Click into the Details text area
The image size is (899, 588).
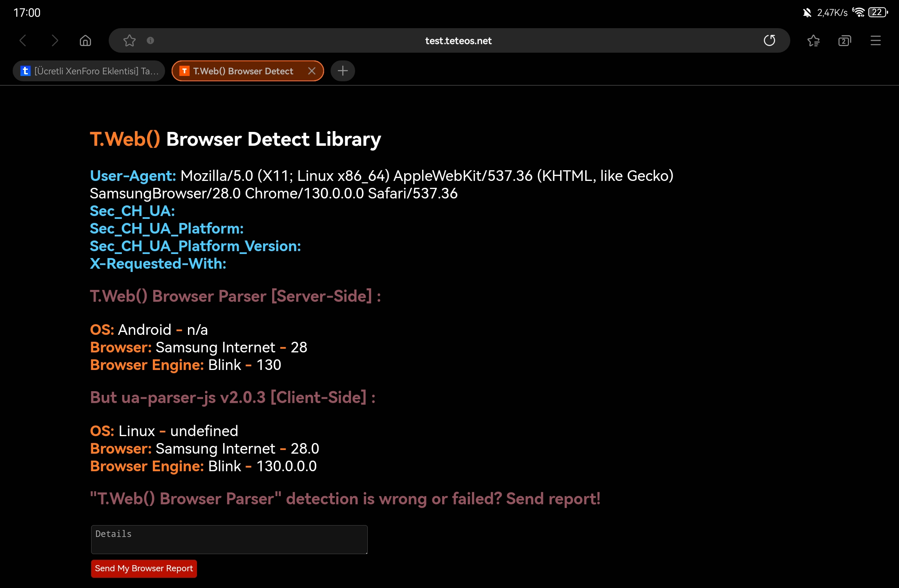[x=229, y=539]
